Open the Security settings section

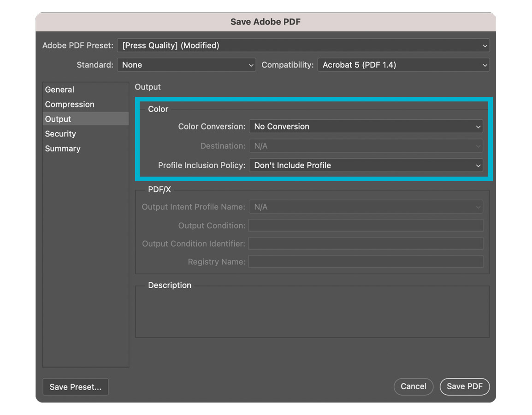click(x=60, y=134)
